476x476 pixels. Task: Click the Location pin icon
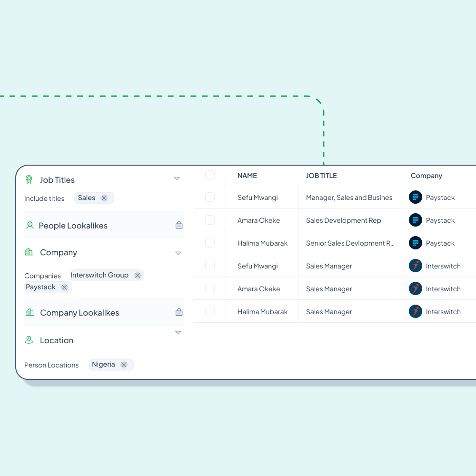(29, 340)
